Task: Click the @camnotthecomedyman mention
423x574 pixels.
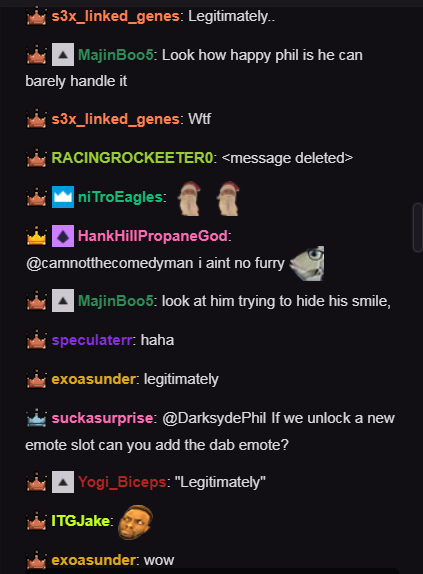Action: click(109, 263)
